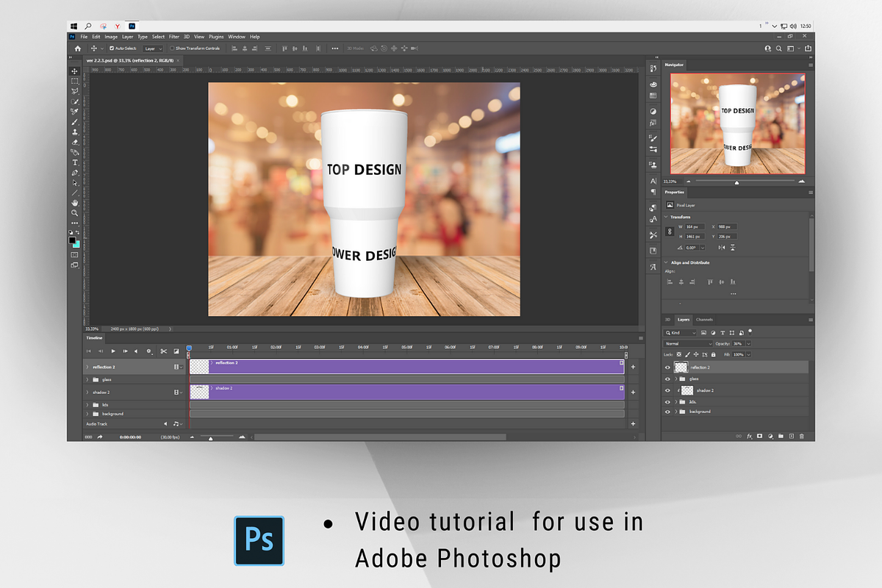Toggle lock transparent pixels in Layers
Viewport: 882px width, 588px height.
[679, 354]
